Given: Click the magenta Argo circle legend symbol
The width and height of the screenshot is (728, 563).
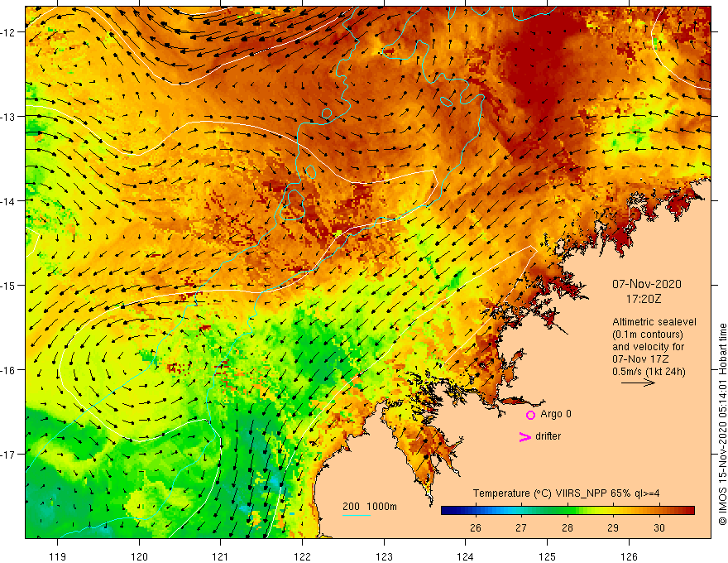Looking at the screenshot, I should [x=530, y=415].
